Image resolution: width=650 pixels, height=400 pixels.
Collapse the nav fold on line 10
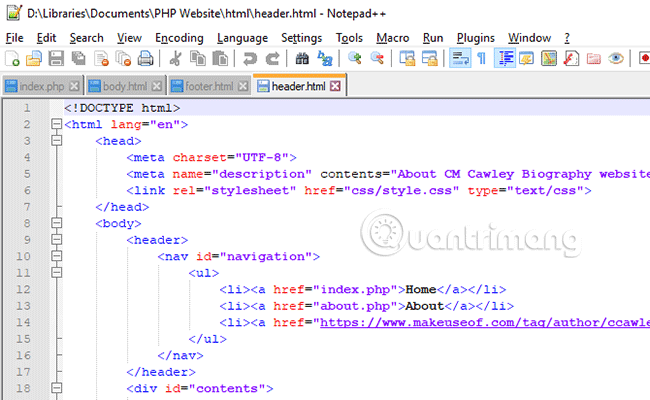click(x=56, y=256)
